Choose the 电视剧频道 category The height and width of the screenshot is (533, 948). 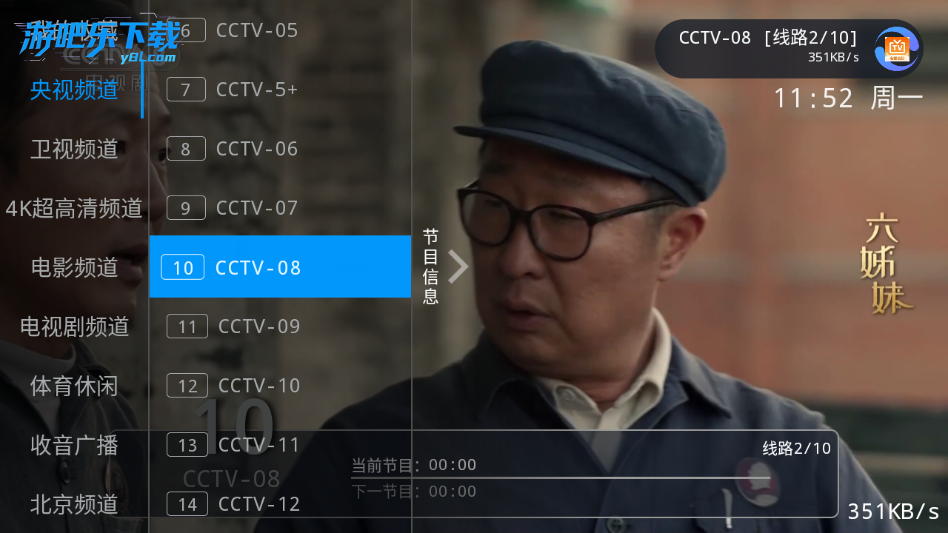[74, 326]
